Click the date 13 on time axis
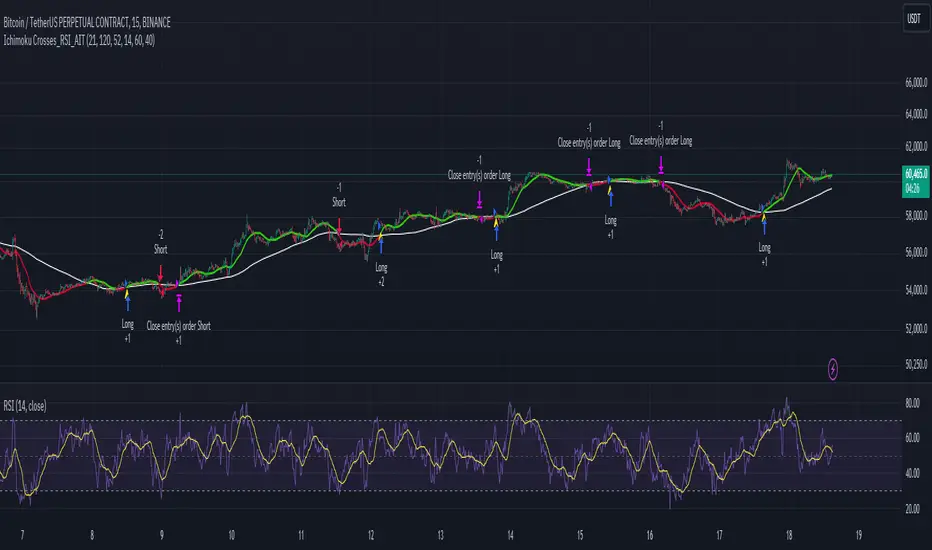 440,536
